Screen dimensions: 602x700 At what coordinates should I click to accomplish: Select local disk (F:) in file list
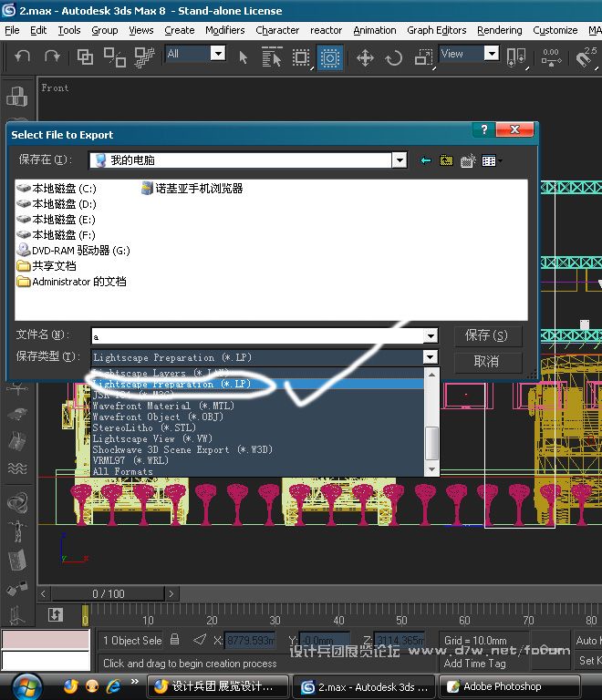coord(56,235)
